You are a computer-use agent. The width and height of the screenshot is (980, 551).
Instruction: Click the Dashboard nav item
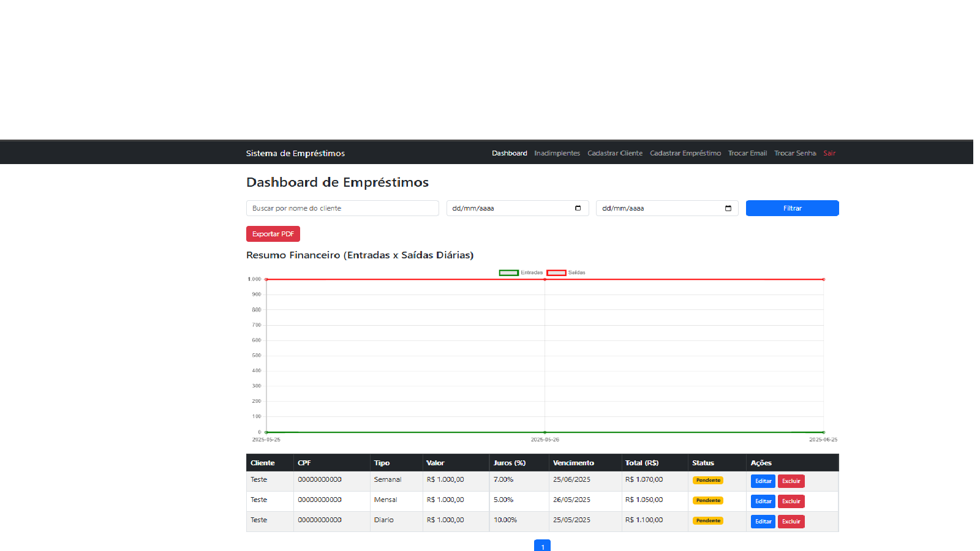coord(509,153)
